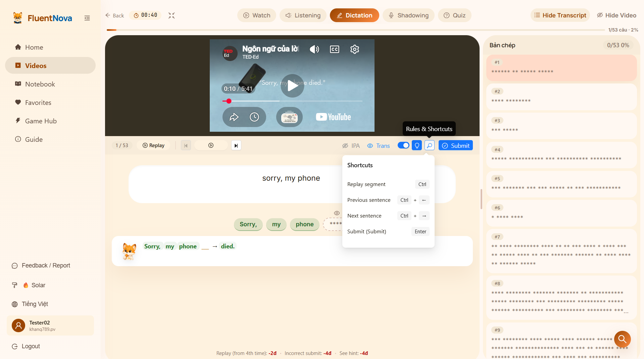
Task: Select the Dictation tab
Action: (x=354, y=15)
